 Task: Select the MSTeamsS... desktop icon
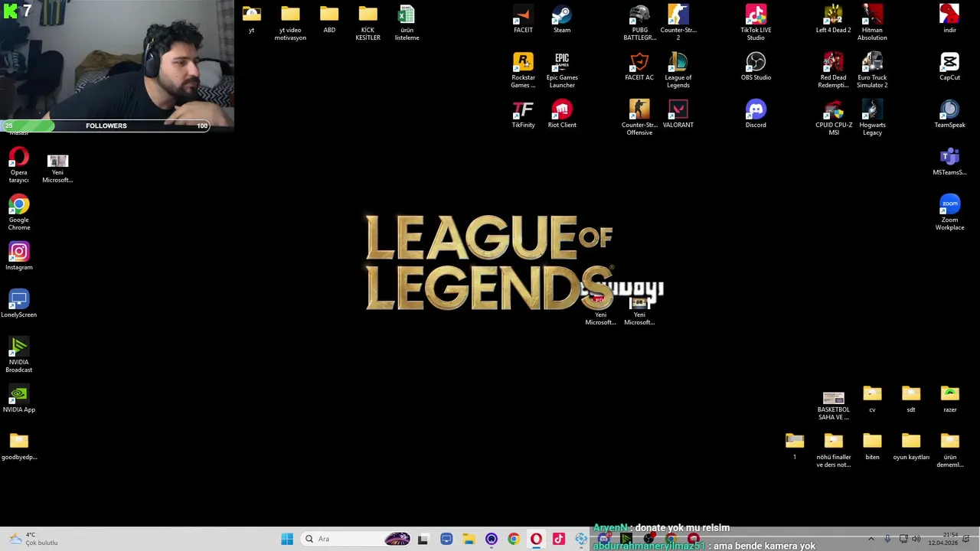[949, 162]
